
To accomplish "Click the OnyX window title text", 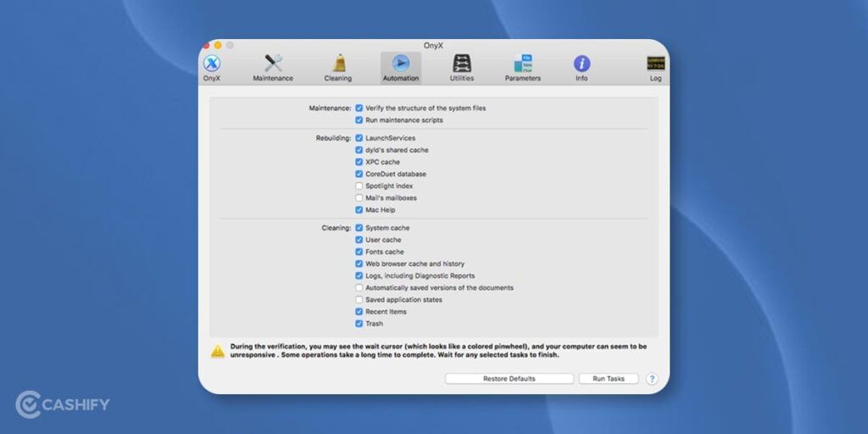I will pos(433,46).
